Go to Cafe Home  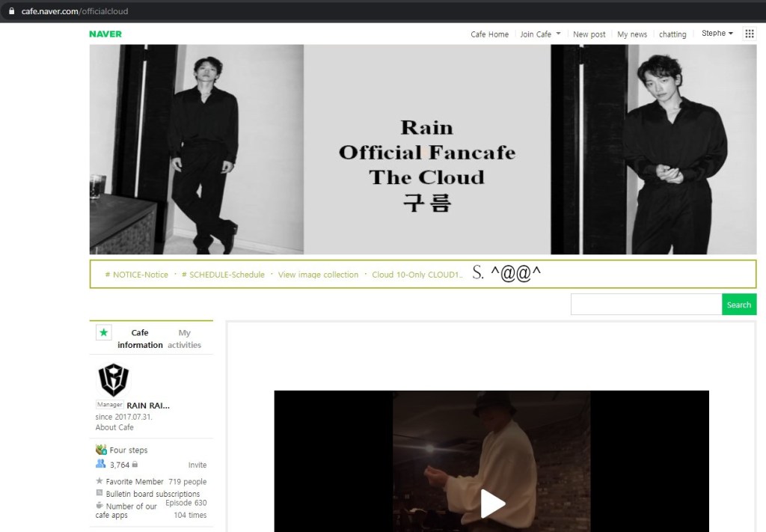(489, 34)
